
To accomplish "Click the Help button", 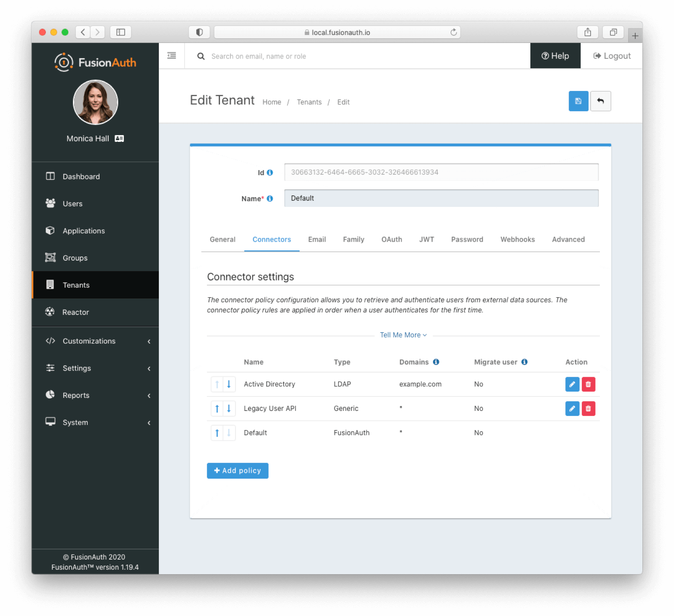I will click(555, 56).
